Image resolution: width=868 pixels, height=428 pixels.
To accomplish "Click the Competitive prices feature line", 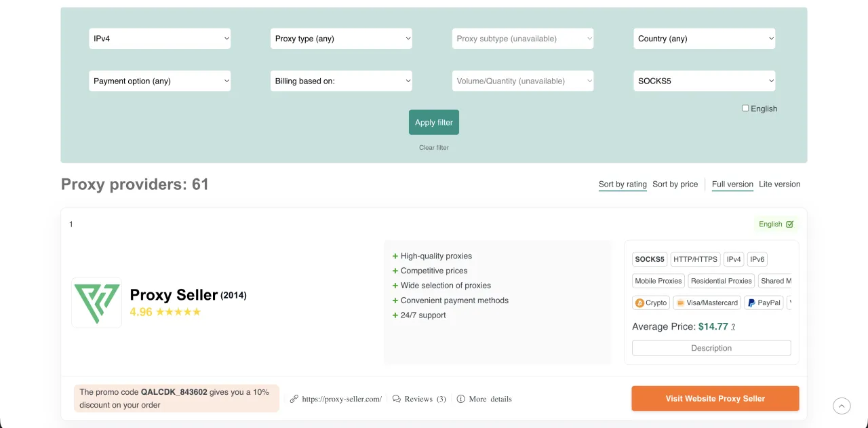I will coord(434,271).
